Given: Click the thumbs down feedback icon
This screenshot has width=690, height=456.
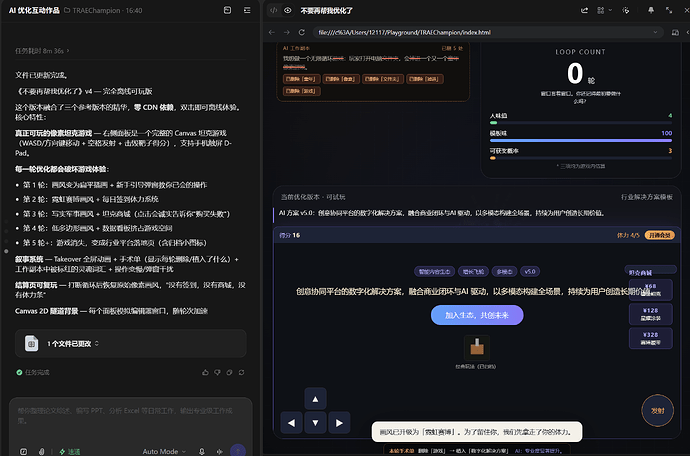Looking at the screenshot, I should click(217, 372).
